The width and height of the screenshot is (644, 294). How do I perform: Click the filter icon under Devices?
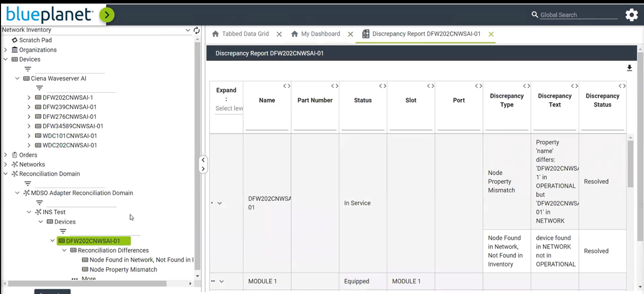28,69
